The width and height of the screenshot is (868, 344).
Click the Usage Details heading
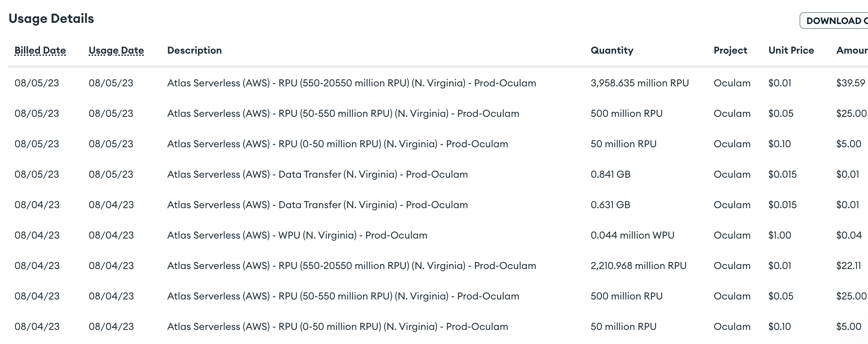click(51, 19)
